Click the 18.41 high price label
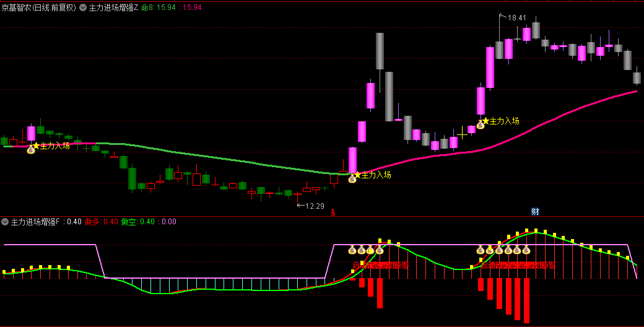The height and width of the screenshot is (327, 644). (516, 18)
